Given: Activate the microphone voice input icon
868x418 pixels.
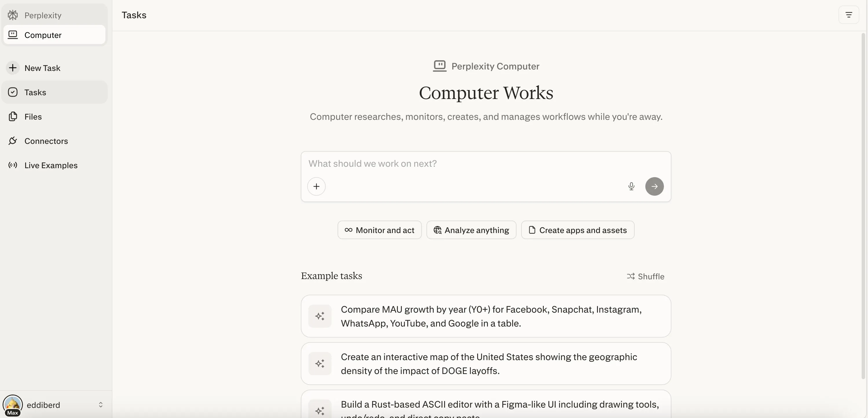Looking at the screenshot, I should point(631,186).
